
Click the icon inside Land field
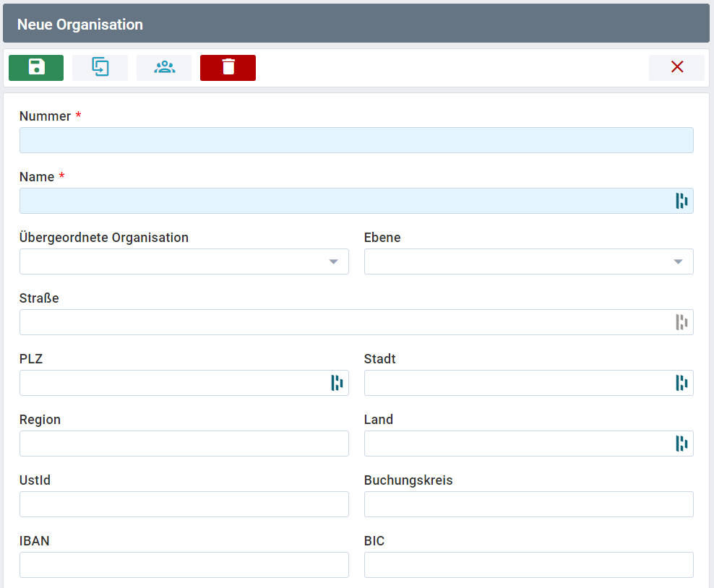(x=681, y=444)
